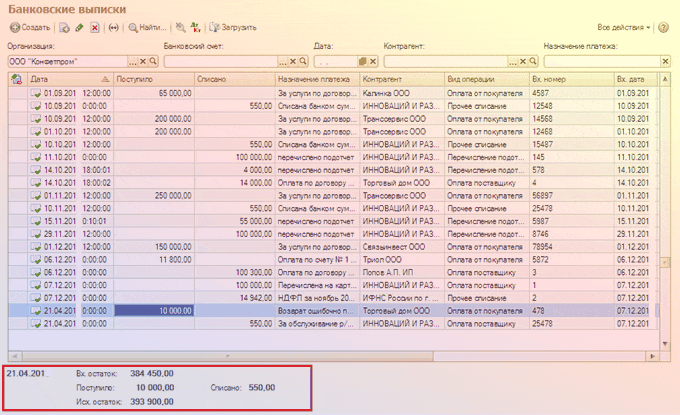Viewport: 680px width, 415px height.
Task: Open calendar picker in Дата field
Action: click(363, 62)
